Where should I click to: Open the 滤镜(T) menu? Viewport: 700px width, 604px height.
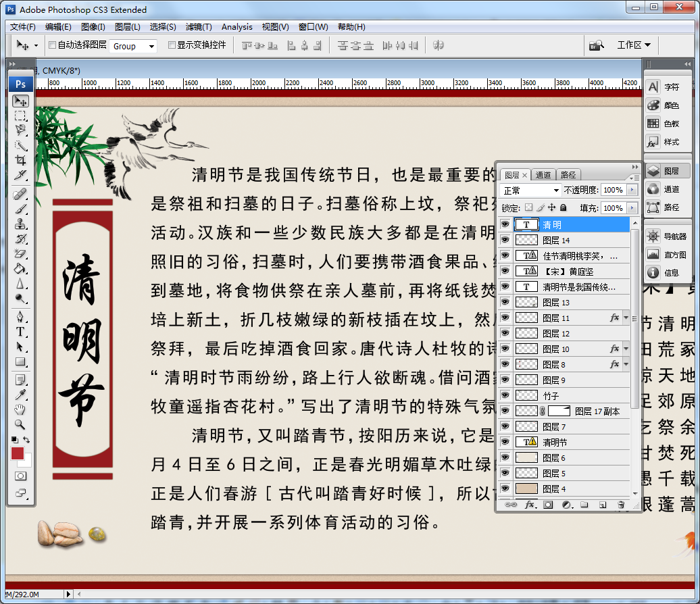pos(198,27)
